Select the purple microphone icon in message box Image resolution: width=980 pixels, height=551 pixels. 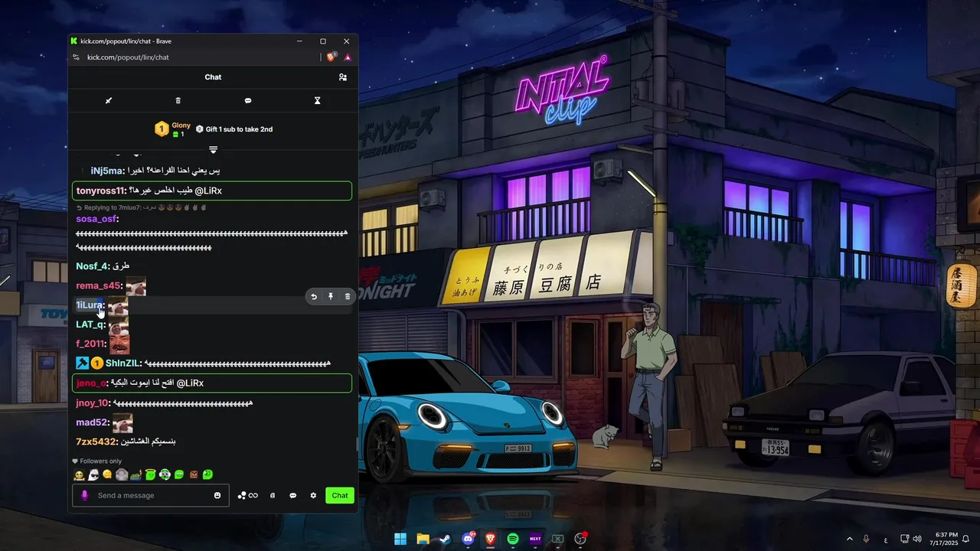tap(84, 495)
